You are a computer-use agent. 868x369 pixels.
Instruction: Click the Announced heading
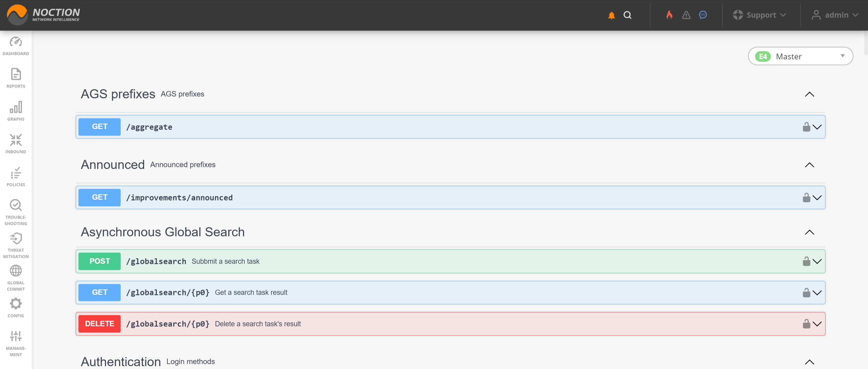[x=113, y=165]
